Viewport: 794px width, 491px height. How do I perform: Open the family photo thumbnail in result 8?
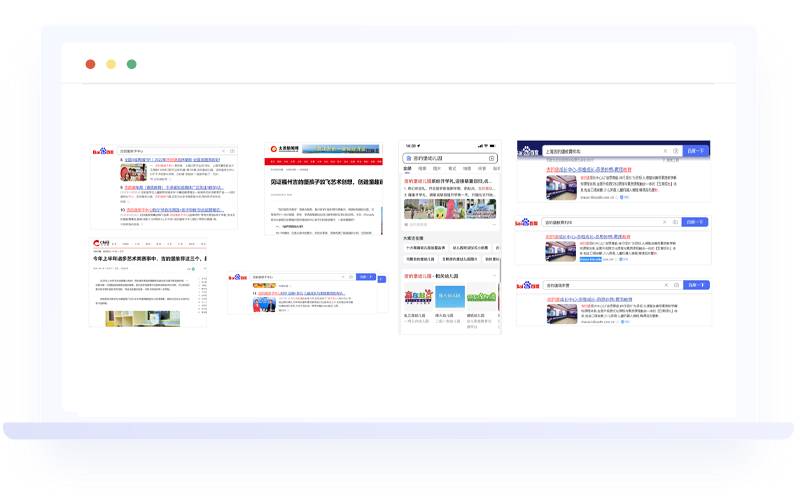click(133, 172)
